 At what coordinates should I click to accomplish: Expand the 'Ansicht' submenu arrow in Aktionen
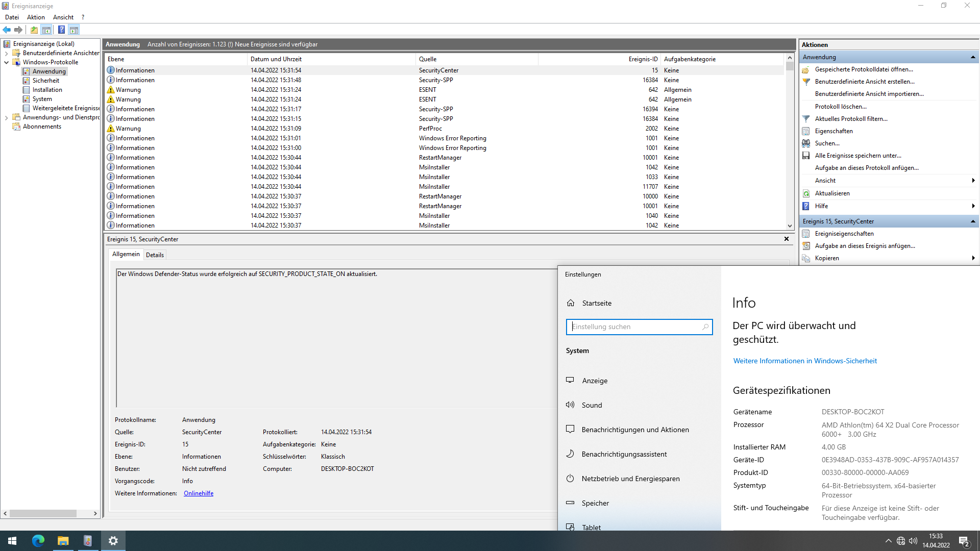click(x=974, y=180)
